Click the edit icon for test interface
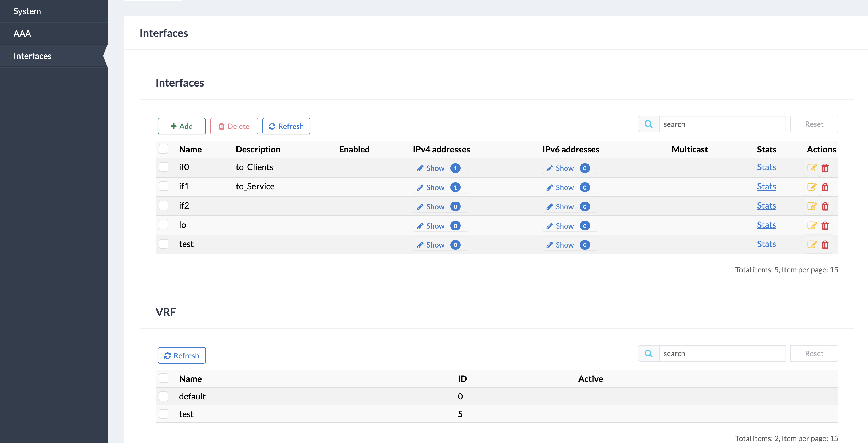Screen dimensions: 868x443 pyautogui.click(x=811, y=244)
